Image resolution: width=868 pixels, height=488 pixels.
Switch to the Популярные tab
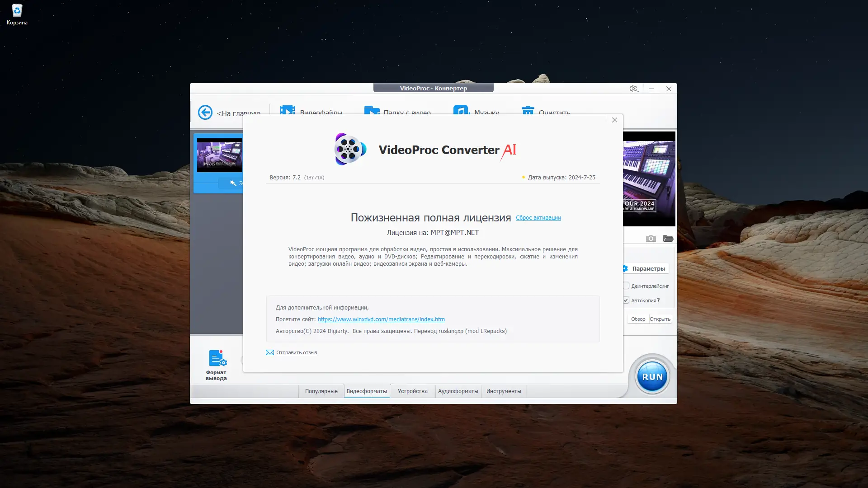pyautogui.click(x=321, y=391)
